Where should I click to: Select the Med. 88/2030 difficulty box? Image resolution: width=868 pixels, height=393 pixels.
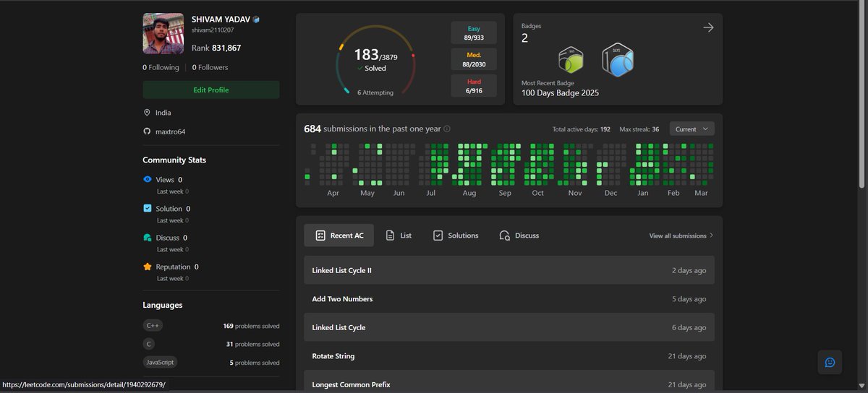coord(474,59)
